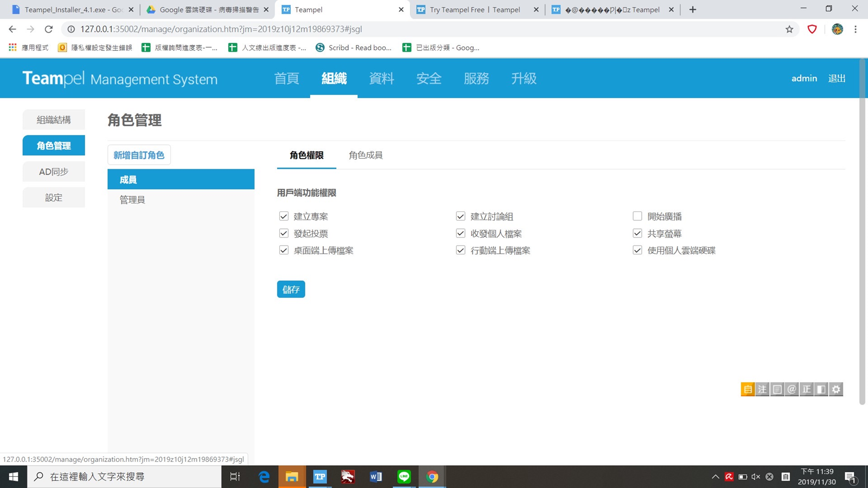The width and height of the screenshot is (868, 488).
Task: Click 新增自訂角色 to add a role
Action: pos(139,155)
